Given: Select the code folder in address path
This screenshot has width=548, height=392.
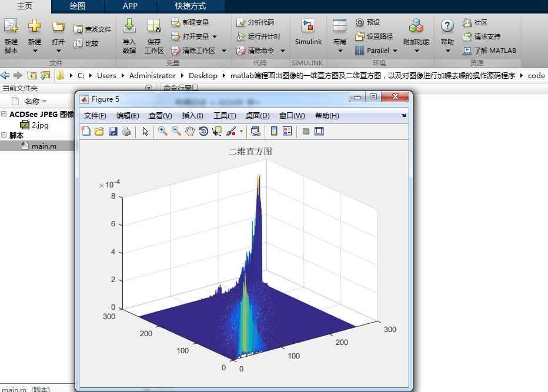Looking at the screenshot, I should click(x=536, y=75).
